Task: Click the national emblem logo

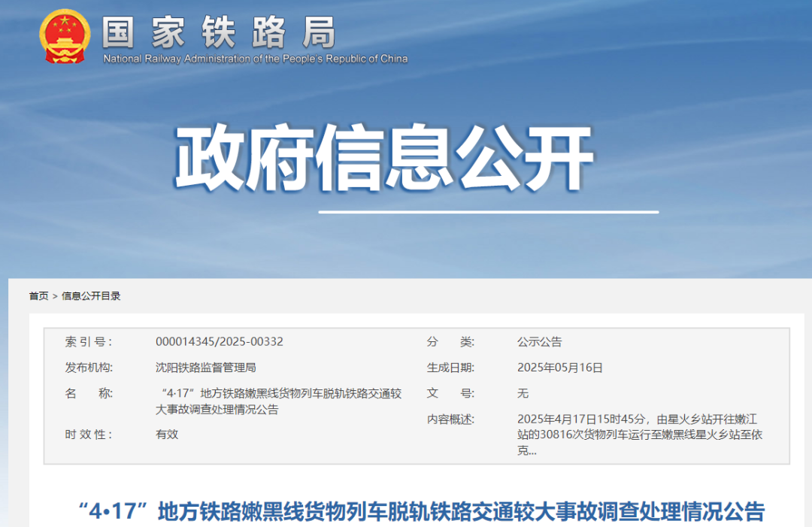Action: tap(65, 38)
